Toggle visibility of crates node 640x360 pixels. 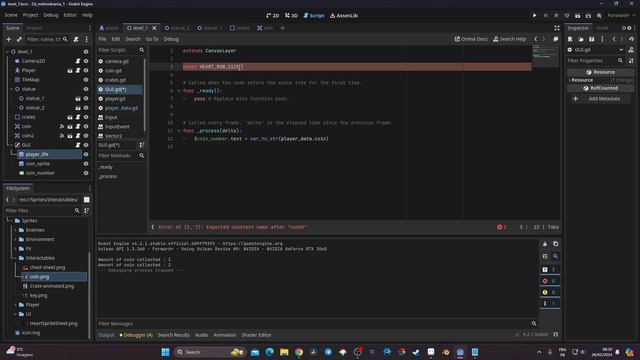[x=86, y=117]
